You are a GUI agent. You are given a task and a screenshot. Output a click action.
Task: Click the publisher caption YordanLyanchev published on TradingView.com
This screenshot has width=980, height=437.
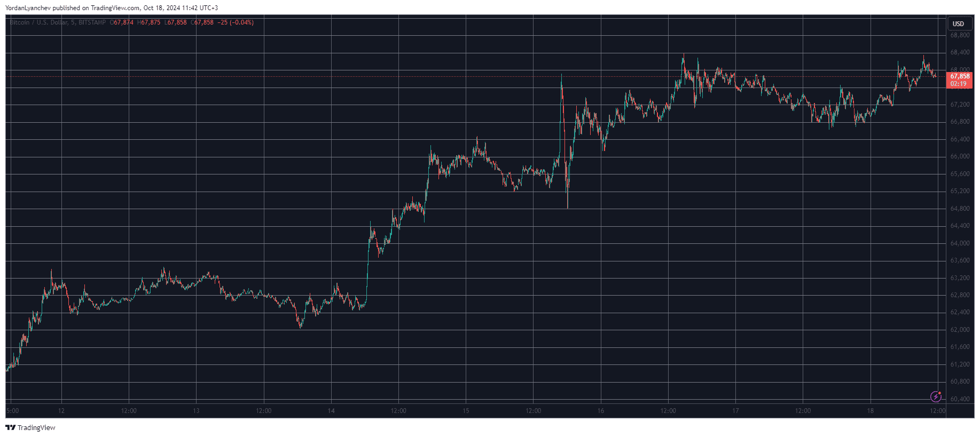coord(73,8)
